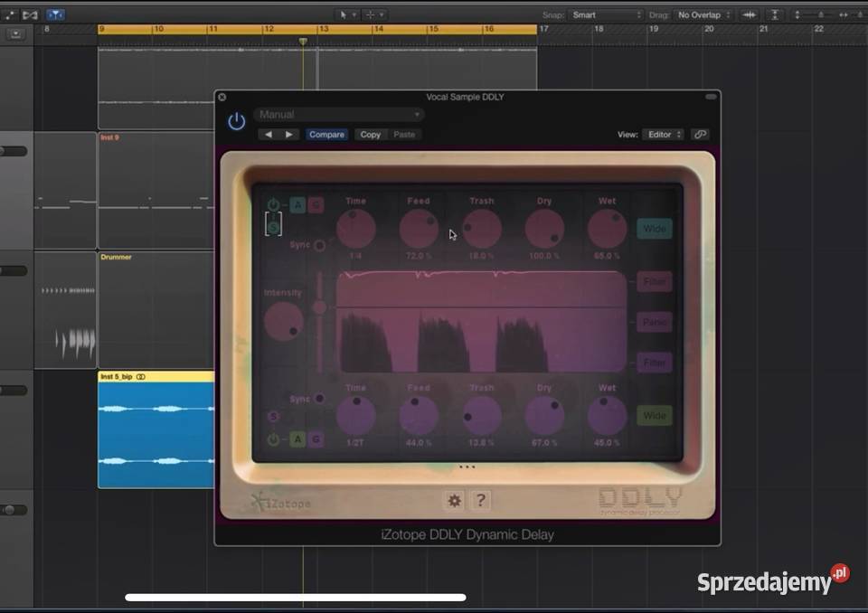Viewport: 868px width, 613px height.
Task: Click the help question mark in DDLY
Action: (x=480, y=499)
